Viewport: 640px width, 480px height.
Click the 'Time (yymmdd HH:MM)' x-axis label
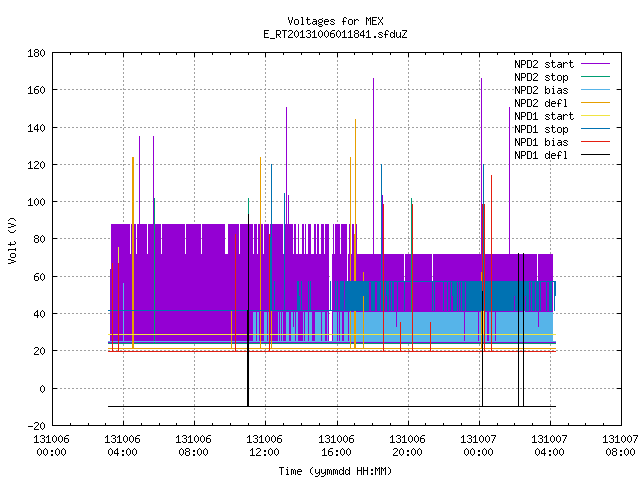pyautogui.click(x=335, y=471)
